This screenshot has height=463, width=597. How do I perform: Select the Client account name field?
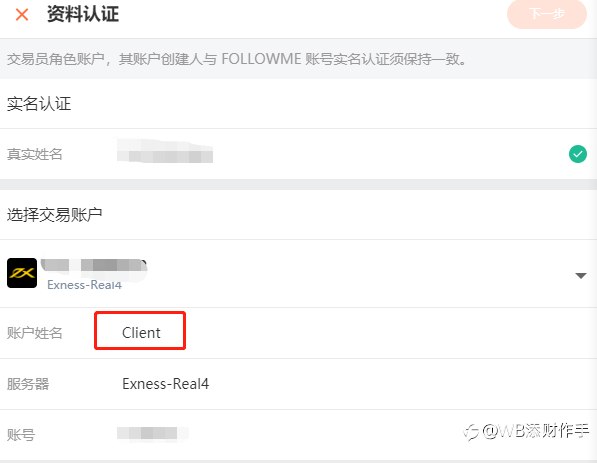[140, 330]
